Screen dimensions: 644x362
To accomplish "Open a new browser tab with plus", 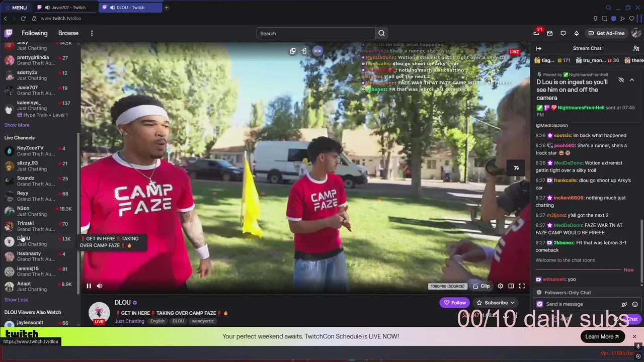I will (x=166, y=8).
